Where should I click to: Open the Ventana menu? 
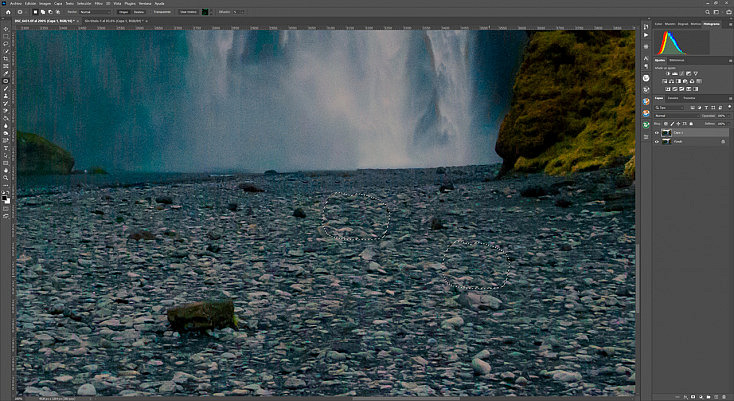click(145, 3)
